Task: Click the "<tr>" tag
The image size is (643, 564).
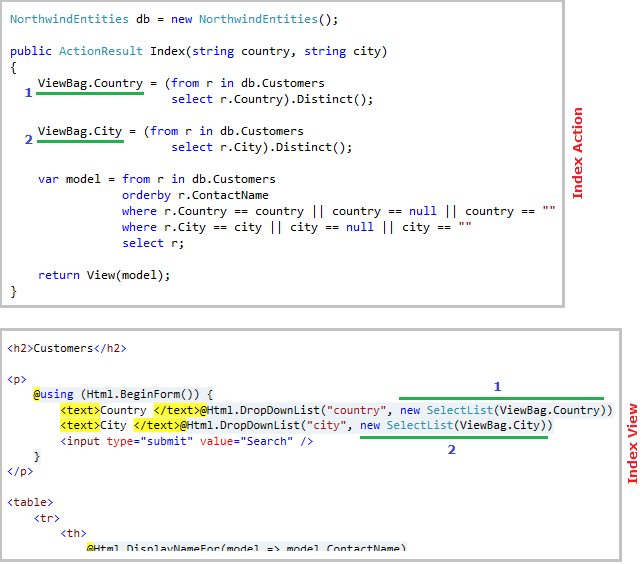Action: click(47, 518)
